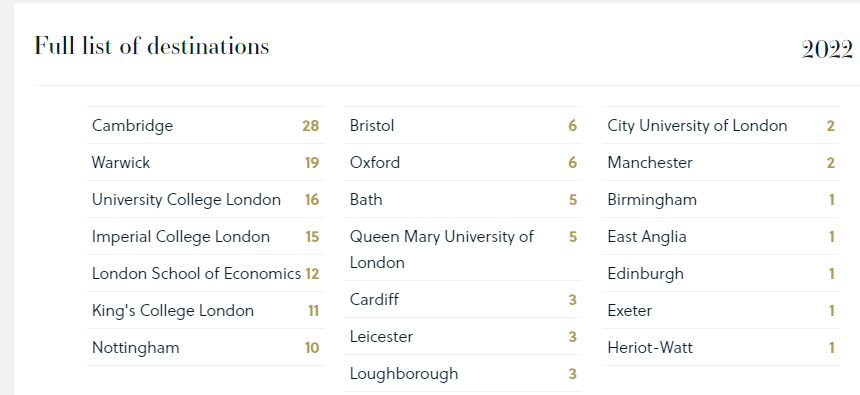Select the Bath entry

463,200
